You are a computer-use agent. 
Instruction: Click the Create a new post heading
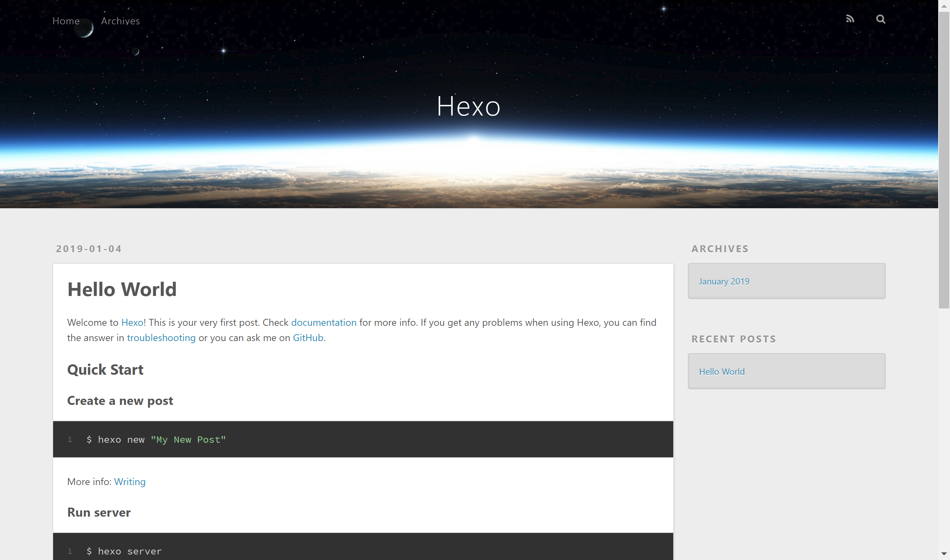tap(120, 401)
